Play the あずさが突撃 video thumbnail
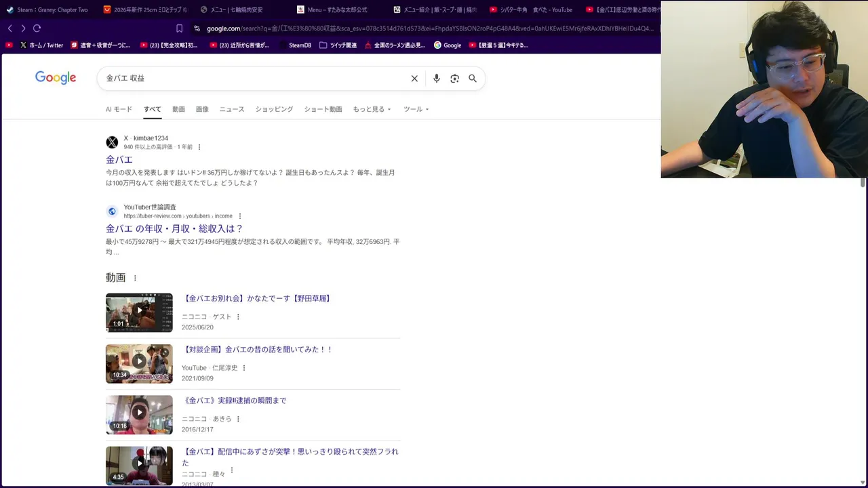Screen dimensions: 868x488 (139, 466)
